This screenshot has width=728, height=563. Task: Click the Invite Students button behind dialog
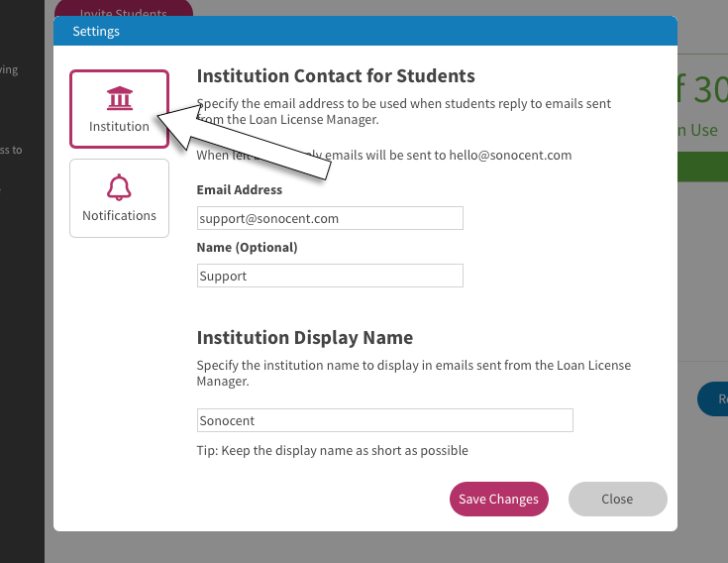(124, 9)
